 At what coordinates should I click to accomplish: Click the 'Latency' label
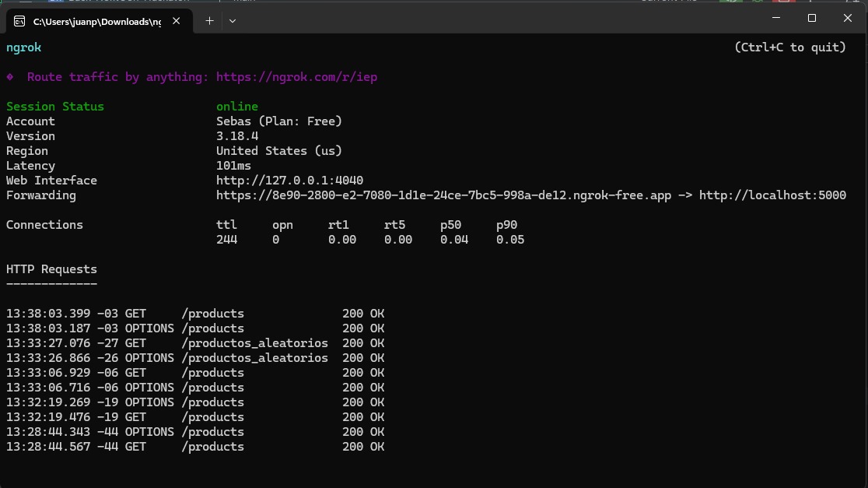[x=30, y=167]
